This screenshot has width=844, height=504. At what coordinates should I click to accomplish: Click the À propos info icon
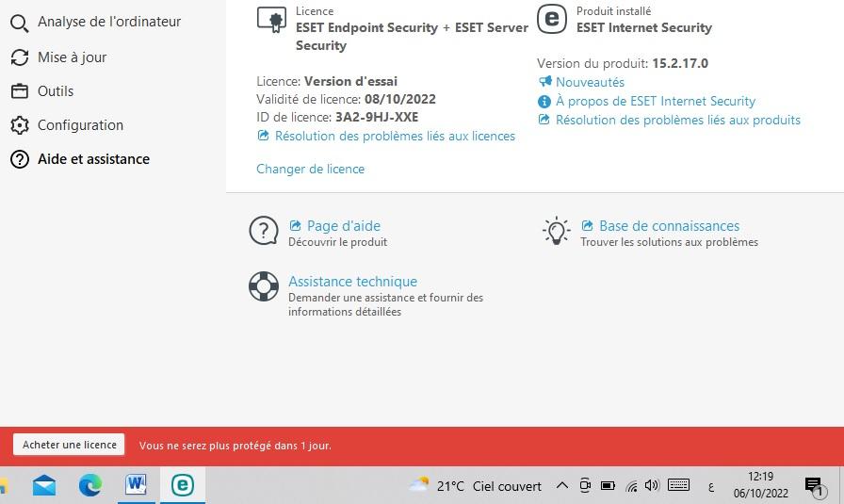544,101
